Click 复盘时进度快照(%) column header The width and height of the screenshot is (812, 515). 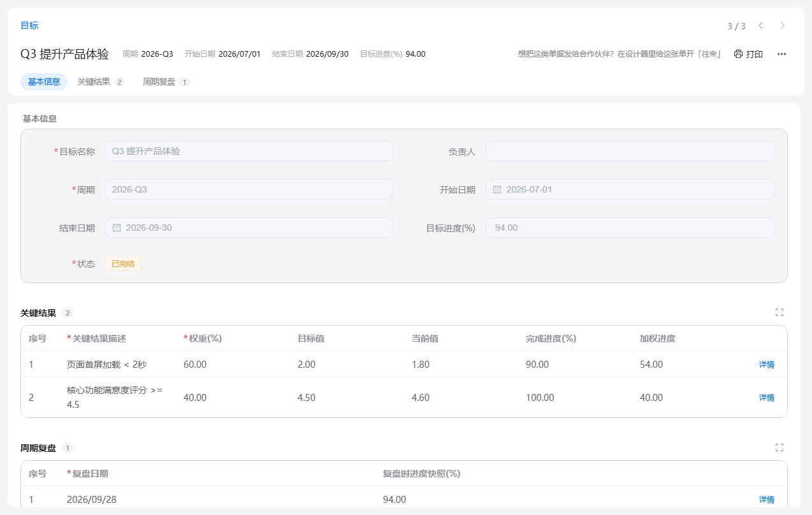click(x=421, y=474)
